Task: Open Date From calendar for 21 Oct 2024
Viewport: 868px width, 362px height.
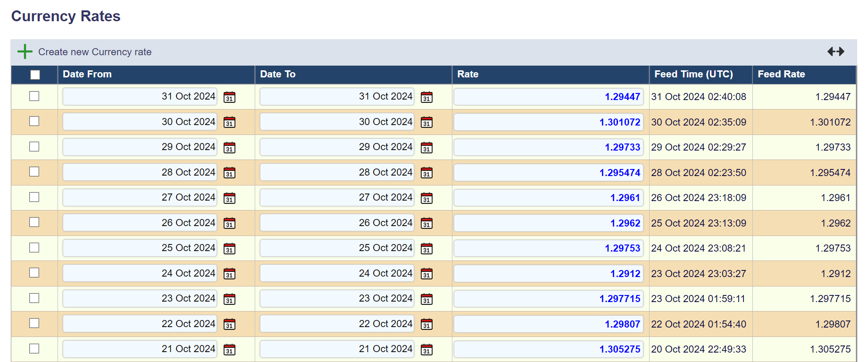Action: tap(229, 350)
